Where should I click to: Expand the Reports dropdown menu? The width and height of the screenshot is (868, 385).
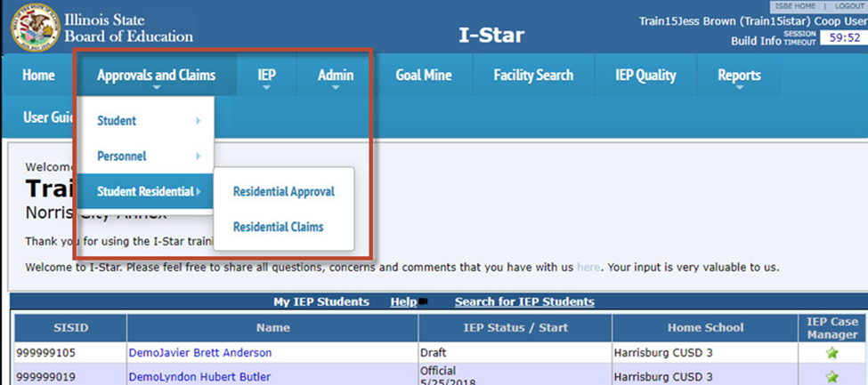[x=739, y=76]
